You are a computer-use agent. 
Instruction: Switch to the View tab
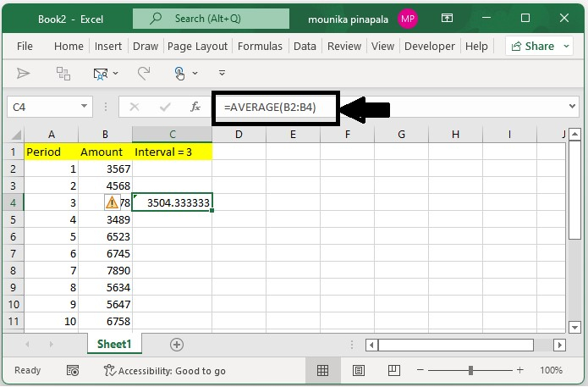tap(382, 47)
